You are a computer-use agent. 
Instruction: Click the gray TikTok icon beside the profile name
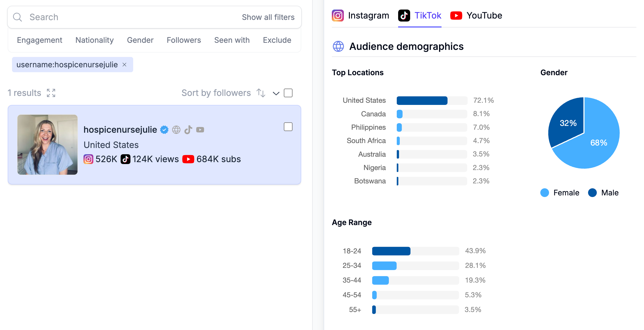(x=188, y=130)
